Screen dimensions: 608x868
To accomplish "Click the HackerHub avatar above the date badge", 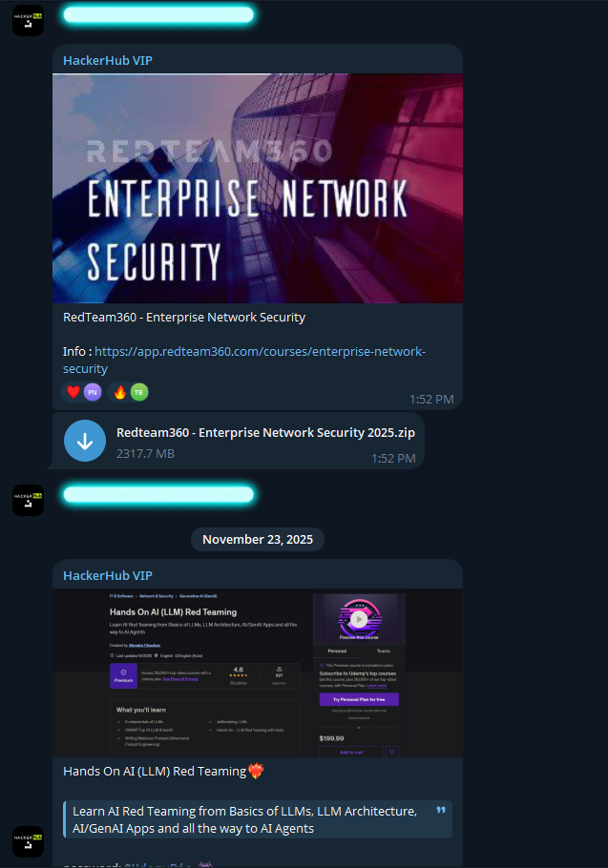I will (x=28, y=500).
